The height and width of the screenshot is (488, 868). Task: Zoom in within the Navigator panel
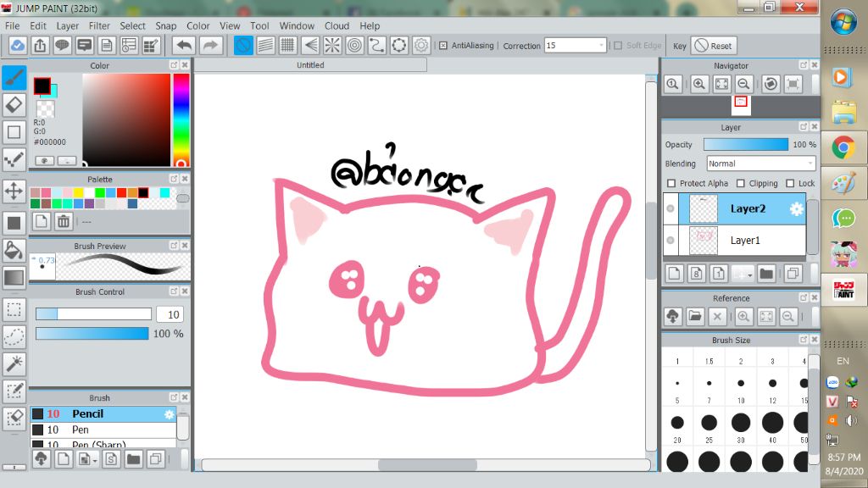(699, 84)
